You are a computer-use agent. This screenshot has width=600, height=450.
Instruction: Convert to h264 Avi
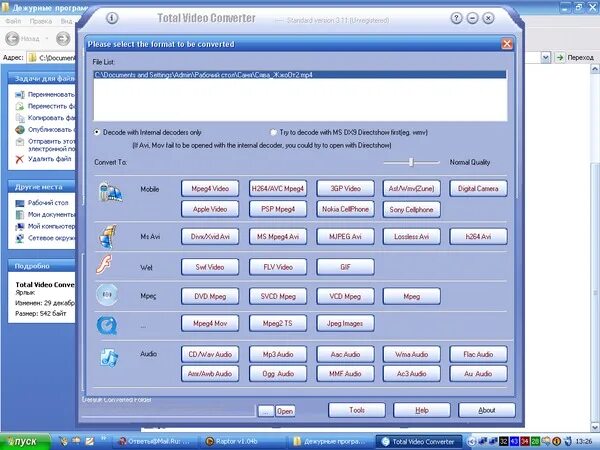pyautogui.click(x=478, y=236)
